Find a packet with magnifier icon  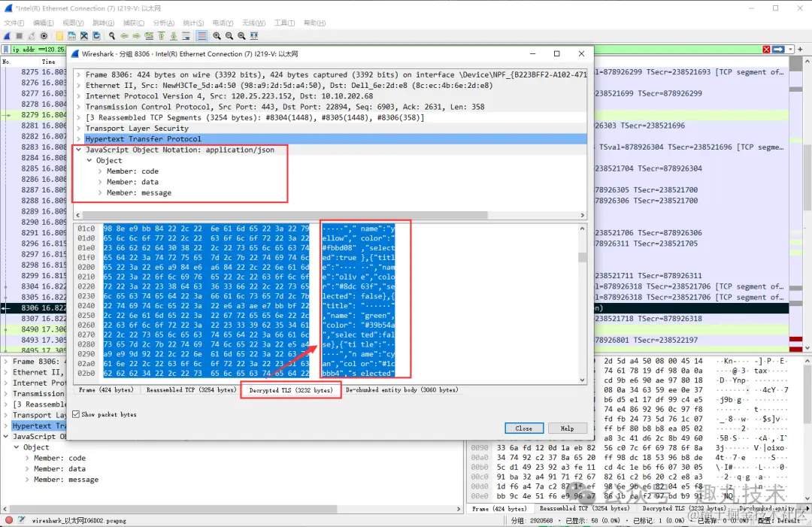tap(112, 36)
